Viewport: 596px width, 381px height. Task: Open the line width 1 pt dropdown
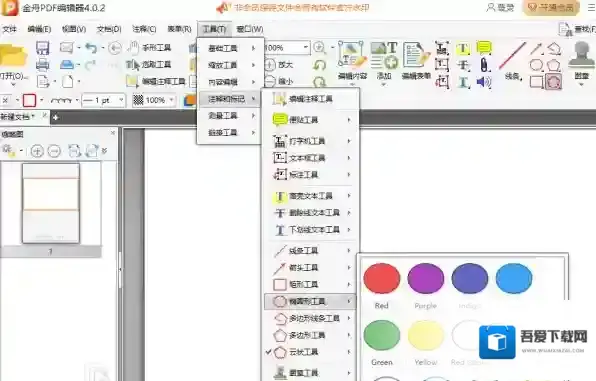pyautogui.click(x=121, y=100)
